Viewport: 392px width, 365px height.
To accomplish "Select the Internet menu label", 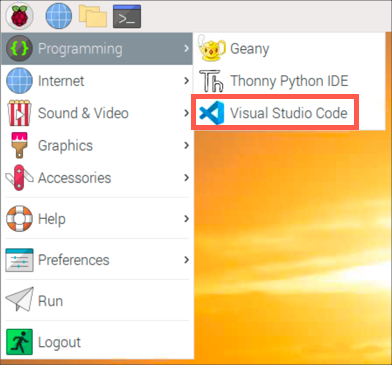I will 61,81.
